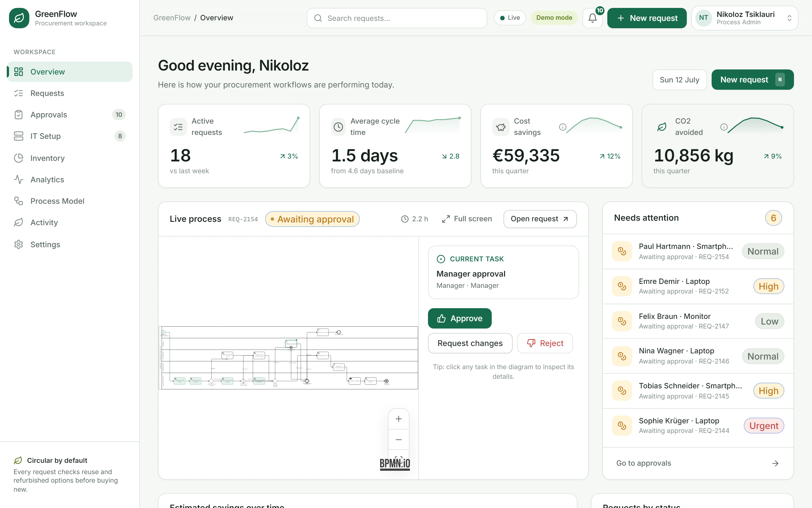Click the 2.2 h elapsed time indicator
The image size is (812, 508).
point(414,219)
